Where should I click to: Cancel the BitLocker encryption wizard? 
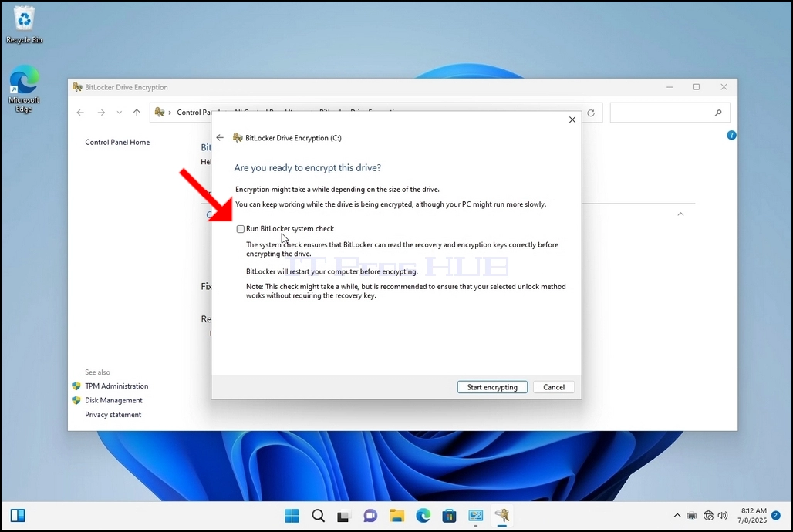pyautogui.click(x=553, y=387)
